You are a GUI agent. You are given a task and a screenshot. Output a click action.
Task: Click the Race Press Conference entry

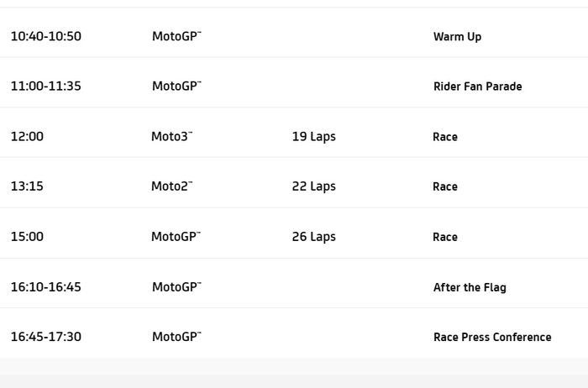(x=492, y=338)
